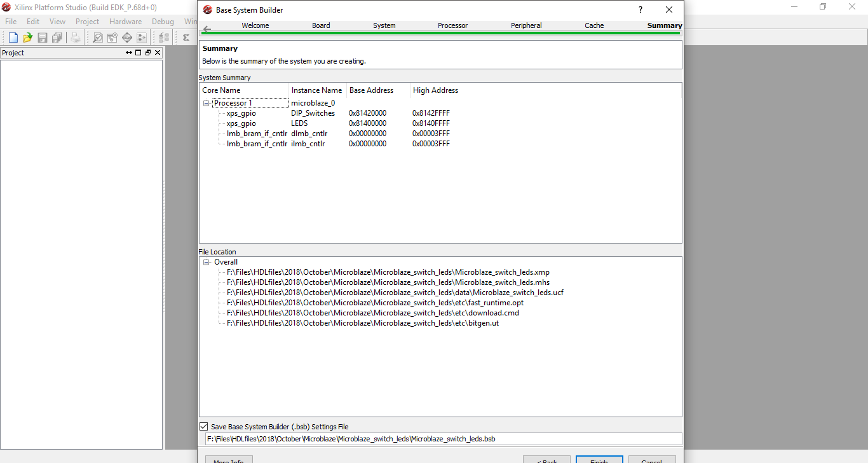Viewport: 868px width, 463px height.
Task: Go to the Welcome wizard step
Action: tap(255, 25)
